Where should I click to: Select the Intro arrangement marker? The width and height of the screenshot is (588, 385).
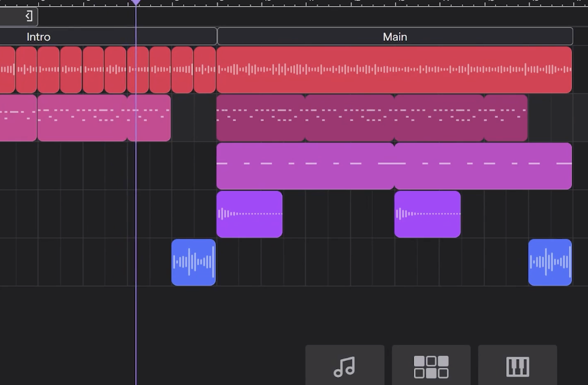(x=108, y=37)
